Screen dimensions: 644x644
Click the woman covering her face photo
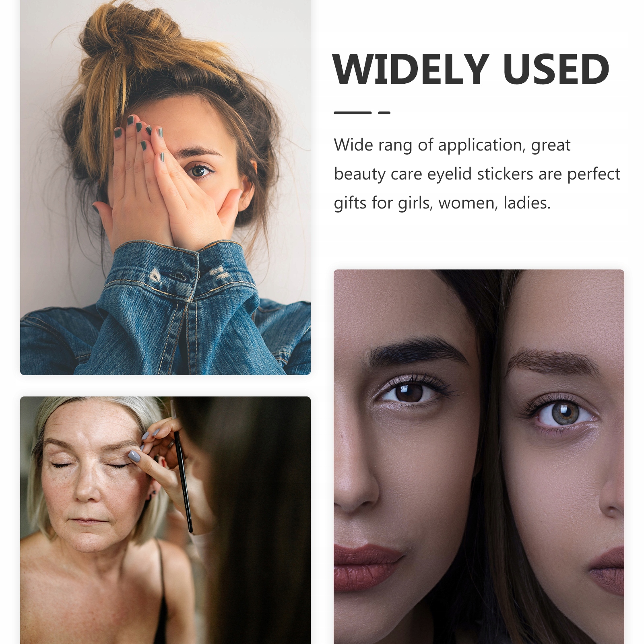(165, 187)
